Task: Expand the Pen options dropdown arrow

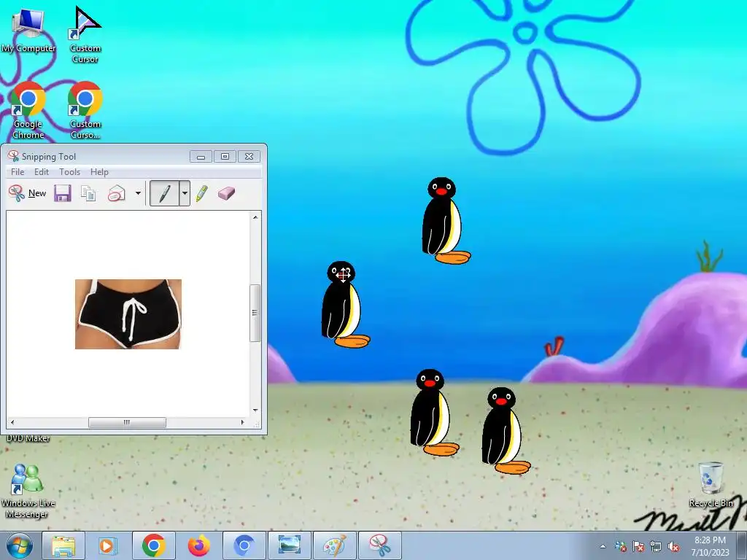Action: click(185, 192)
